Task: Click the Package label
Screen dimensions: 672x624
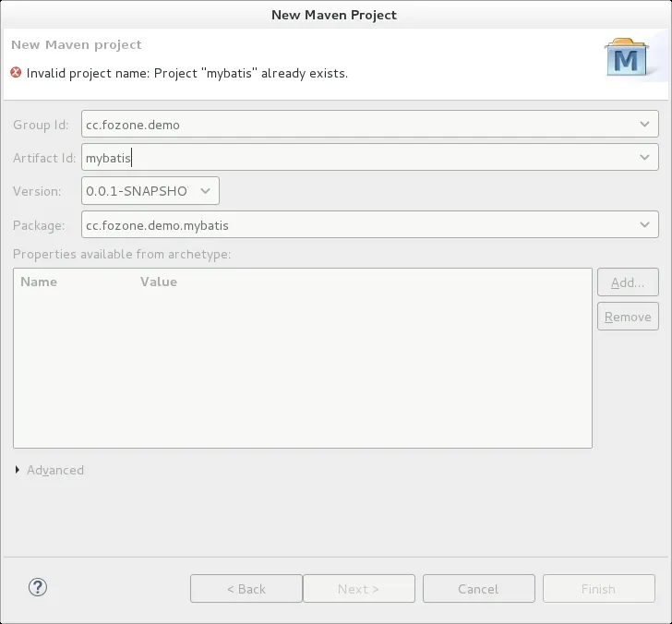Action: coord(39,225)
